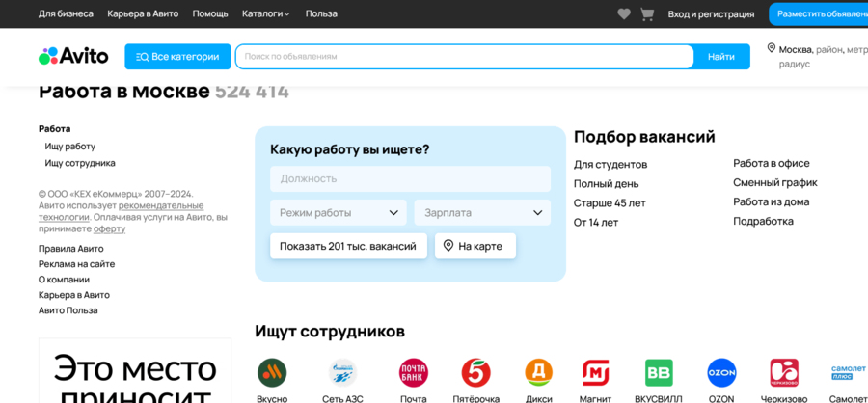Open Правила Авито link

point(70,249)
